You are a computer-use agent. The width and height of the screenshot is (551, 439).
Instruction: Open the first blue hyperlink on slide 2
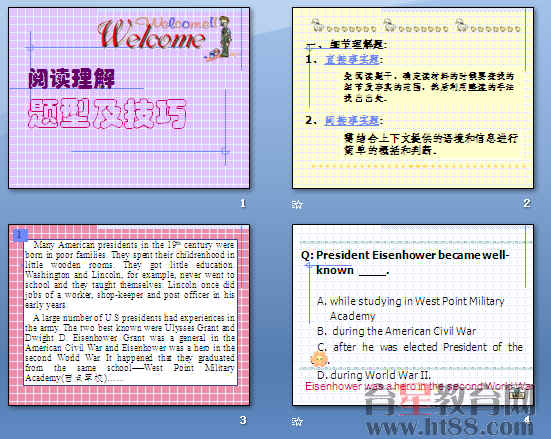[352, 60]
